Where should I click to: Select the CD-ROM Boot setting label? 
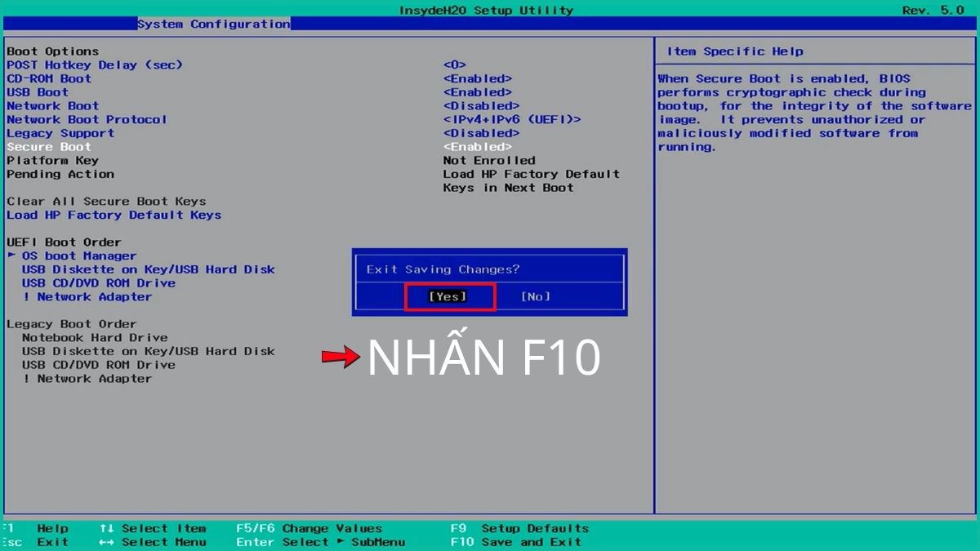[49, 78]
